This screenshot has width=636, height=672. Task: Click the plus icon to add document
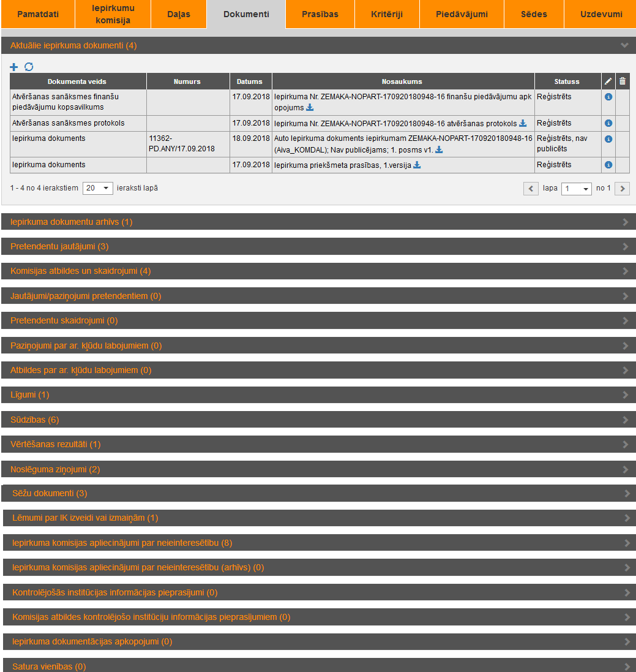(14, 67)
